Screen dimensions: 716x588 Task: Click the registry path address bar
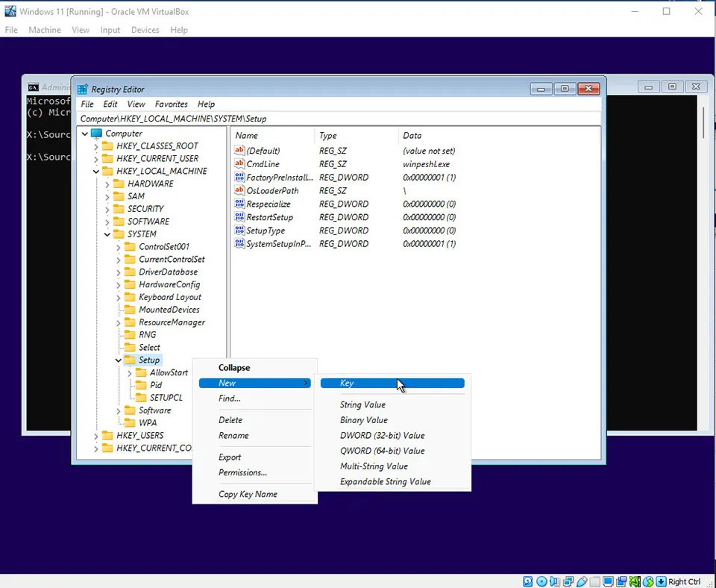[339, 119]
